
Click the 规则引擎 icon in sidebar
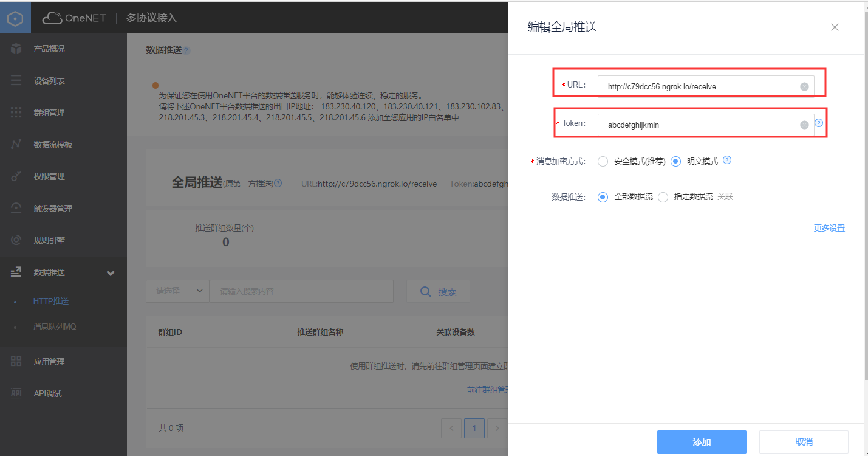click(16, 240)
